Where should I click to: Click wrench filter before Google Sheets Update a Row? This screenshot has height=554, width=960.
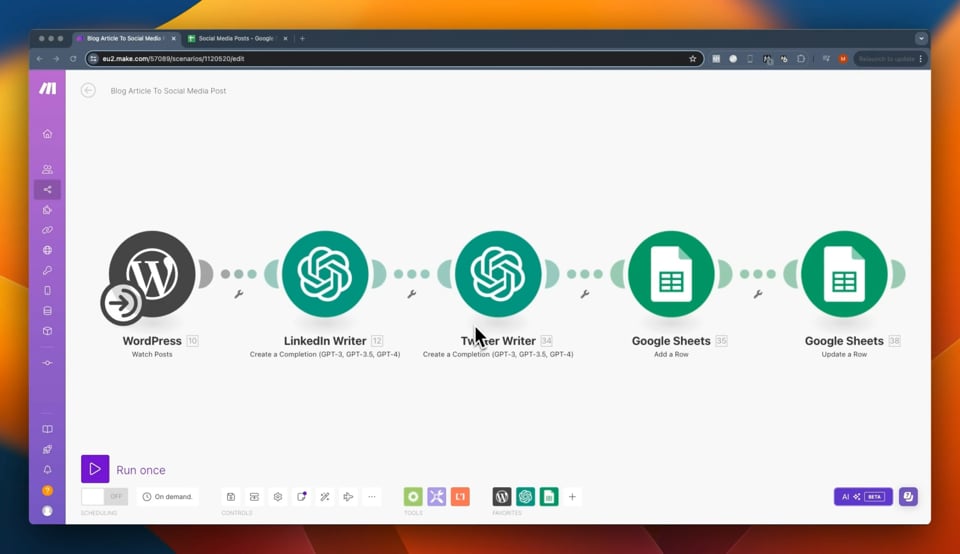[x=758, y=294]
